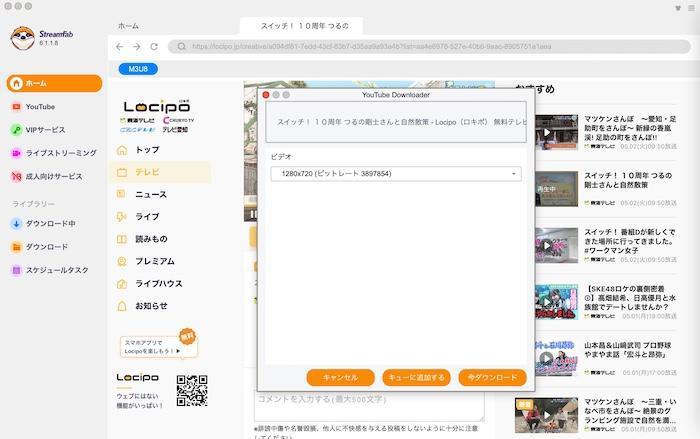Image resolution: width=700 pixels, height=439 pixels.
Task: Open プレミアム in Locipo menu
Action: tap(146, 261)
